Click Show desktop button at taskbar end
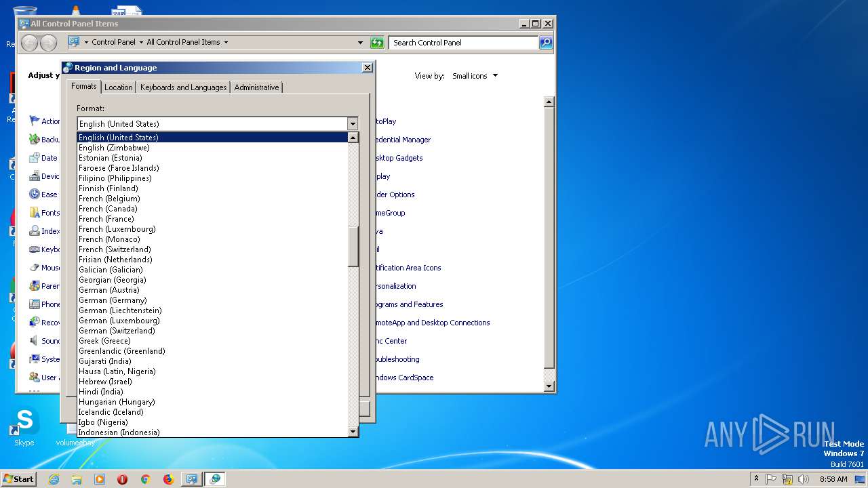 pyautogui.click(x=861, y=479)
